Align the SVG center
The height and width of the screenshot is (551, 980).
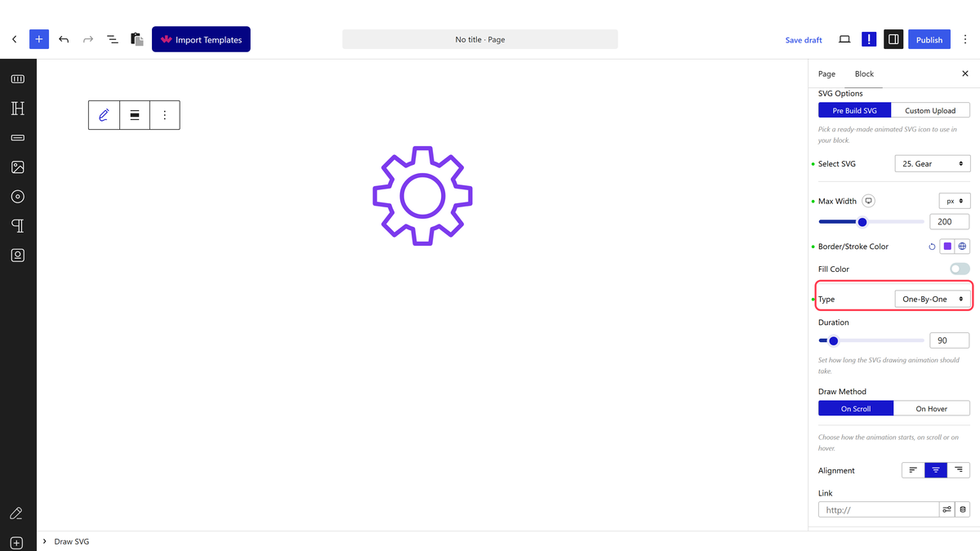(936, 470)
